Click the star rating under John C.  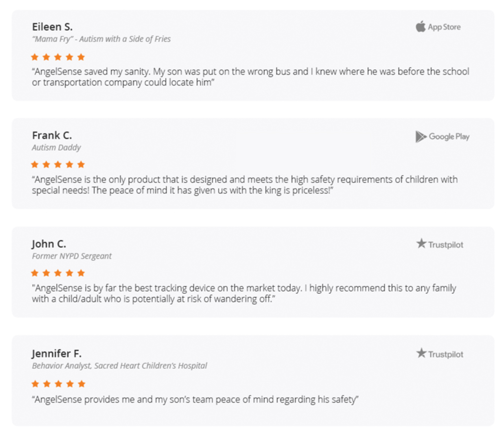point(58,273)
